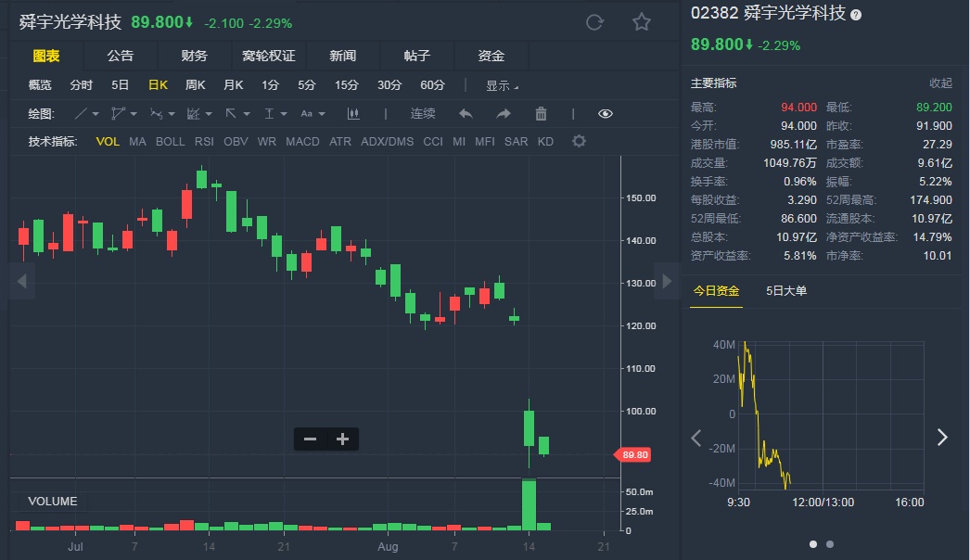Expand the polyline tool dropdown arrow
970x560 pixels.
[134, 114]
